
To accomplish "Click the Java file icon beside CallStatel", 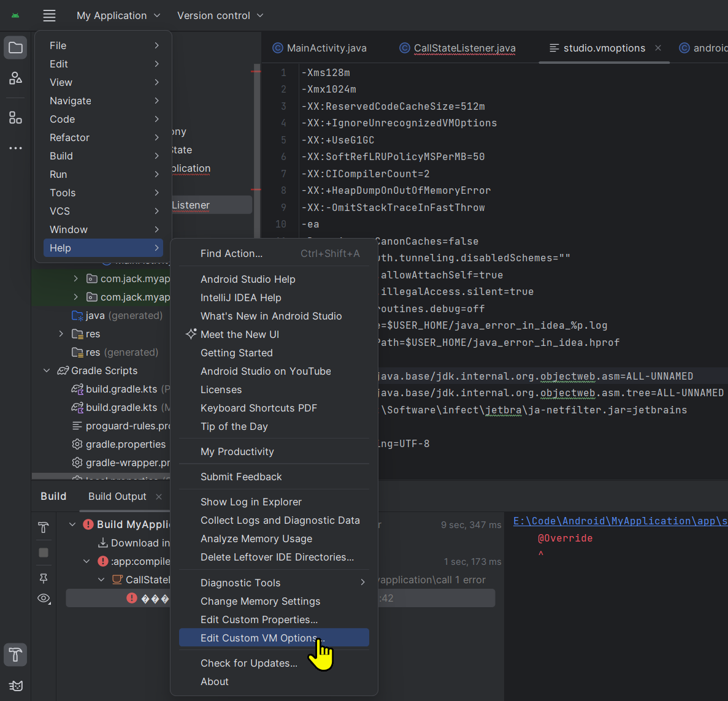I will click(x=118, y=580).
